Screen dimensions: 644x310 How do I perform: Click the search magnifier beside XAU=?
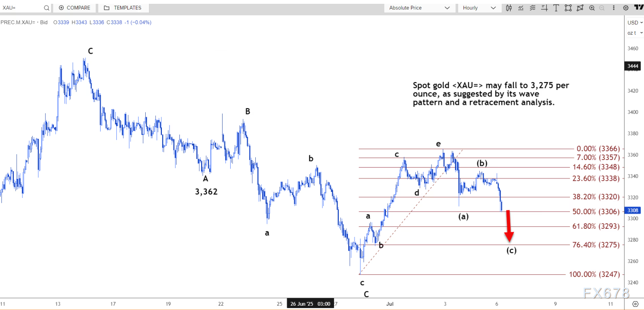pos(46,8)
